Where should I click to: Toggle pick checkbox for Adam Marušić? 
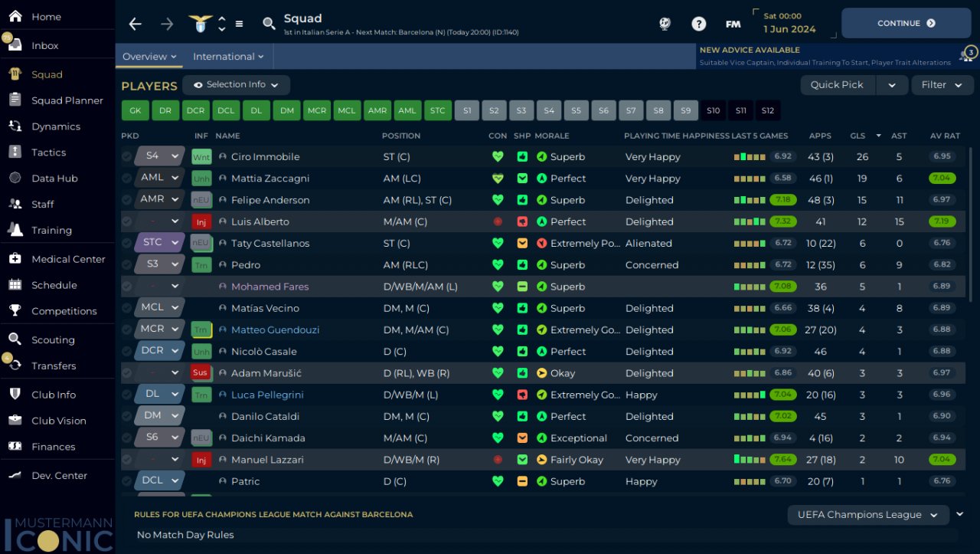127,373
